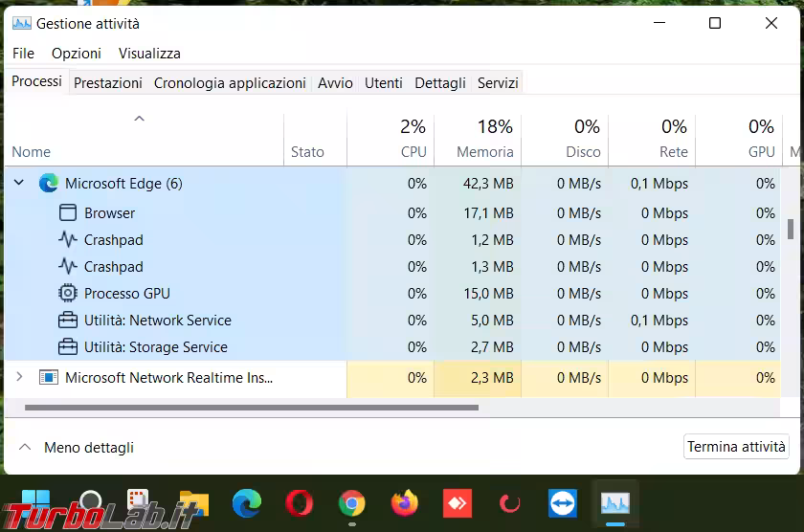The height and width of the screenshot is (532, 804).
Task: Open TeamViewer from the taskbar
Action: click(x=562, y=502)
